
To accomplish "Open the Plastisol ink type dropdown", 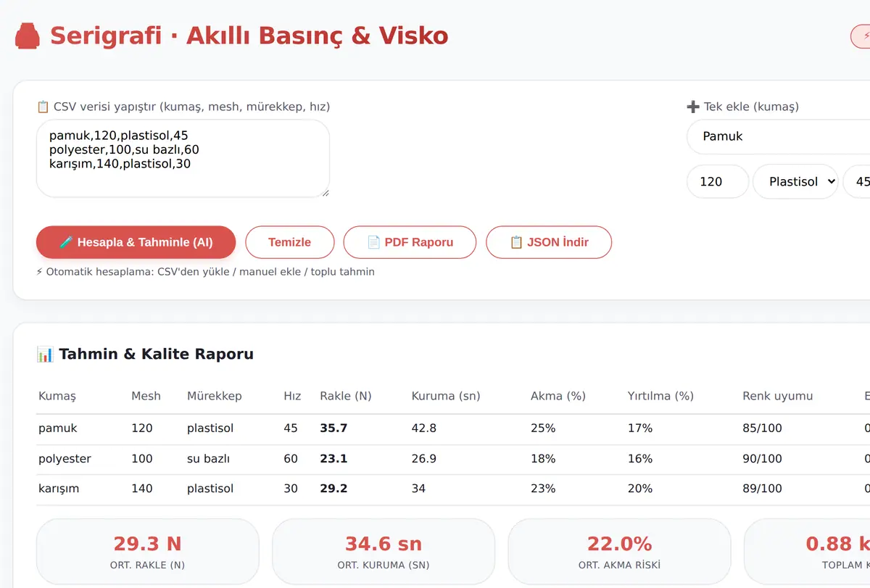I will tap(795, 181).
